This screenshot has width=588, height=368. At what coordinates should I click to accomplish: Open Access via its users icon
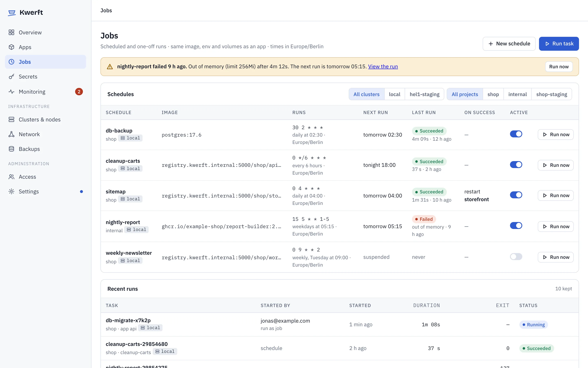[11, 177]
